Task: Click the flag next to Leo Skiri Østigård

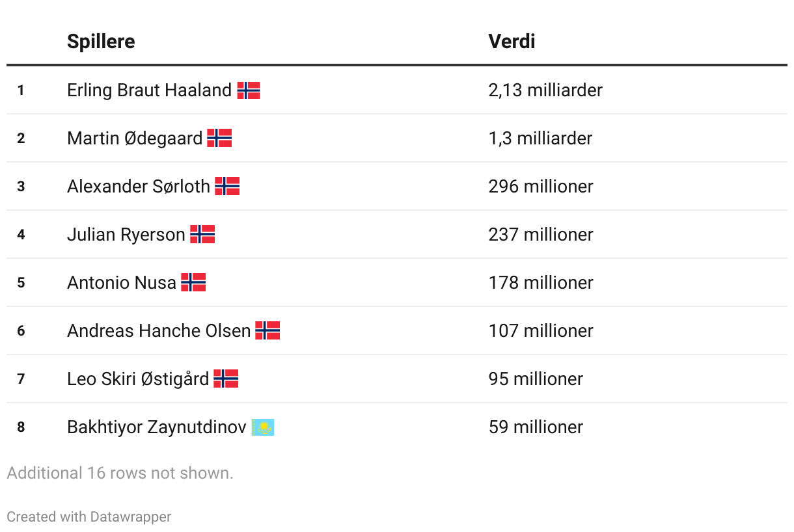Action: 226,379
